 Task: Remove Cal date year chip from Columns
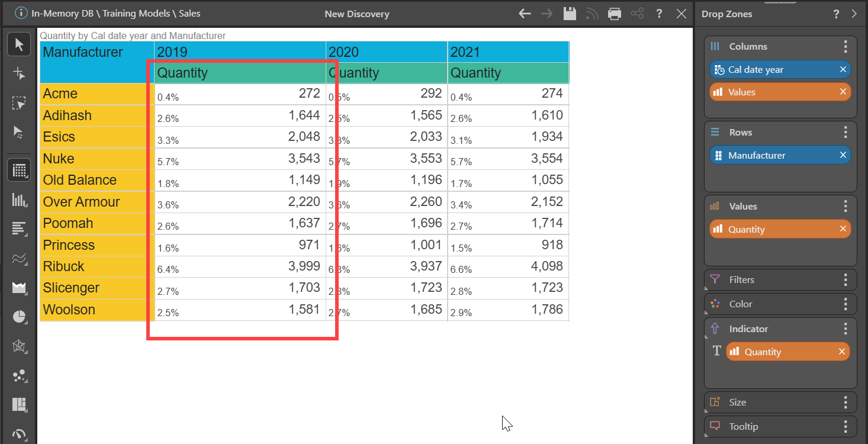point(843,70)
